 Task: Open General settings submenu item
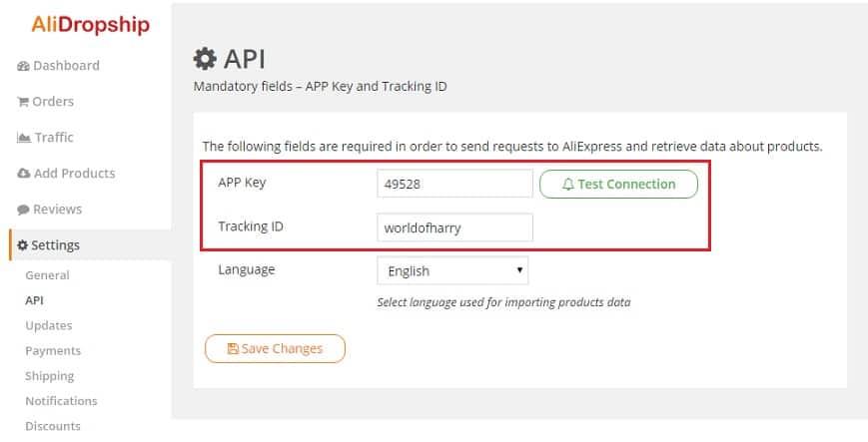47,275
